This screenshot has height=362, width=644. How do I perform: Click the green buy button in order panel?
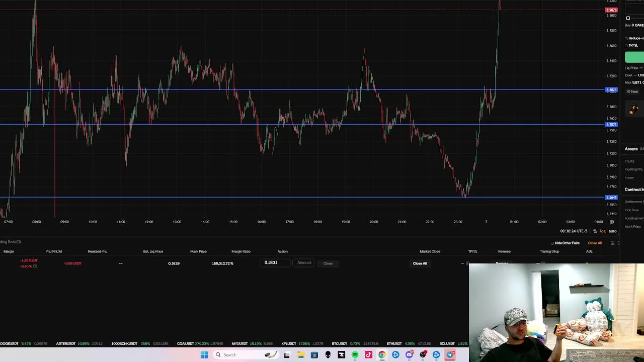634,57
